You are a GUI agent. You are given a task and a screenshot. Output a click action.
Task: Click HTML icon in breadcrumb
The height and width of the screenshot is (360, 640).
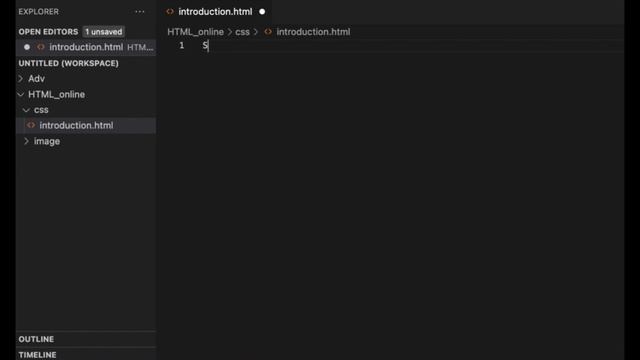[x=268, y=32]
